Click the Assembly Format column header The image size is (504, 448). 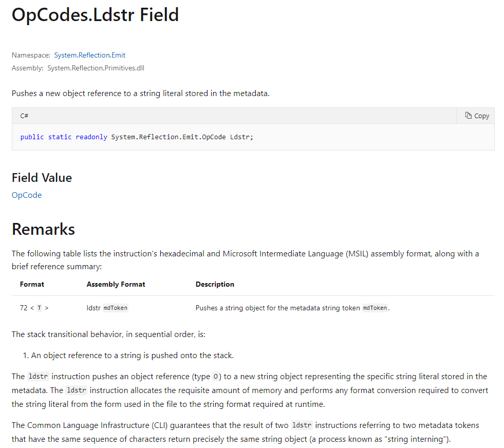pos(116,284)
